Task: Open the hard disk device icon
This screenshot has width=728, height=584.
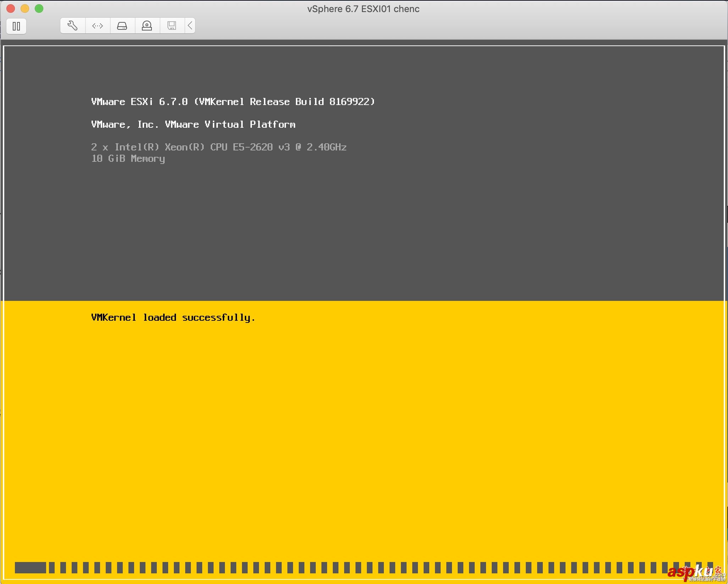Action: 122,26
